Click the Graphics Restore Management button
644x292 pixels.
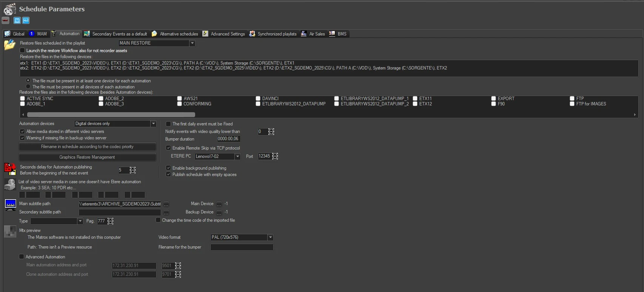tap(87, 157)
